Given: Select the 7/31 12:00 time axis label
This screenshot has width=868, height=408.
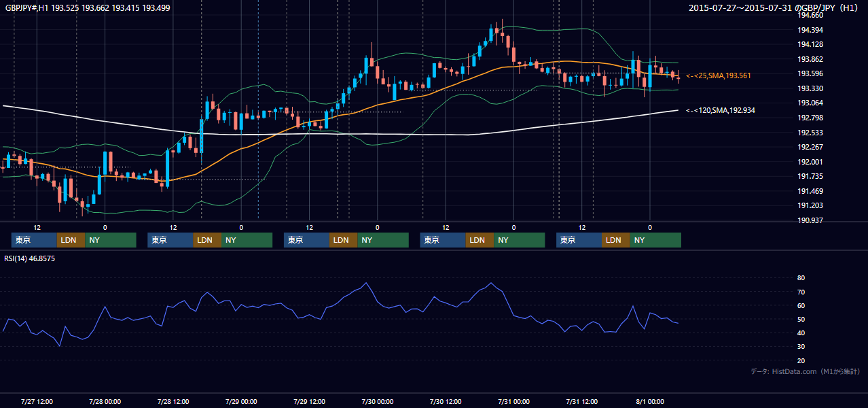Looking at the screenshot, I should point(582,401).
